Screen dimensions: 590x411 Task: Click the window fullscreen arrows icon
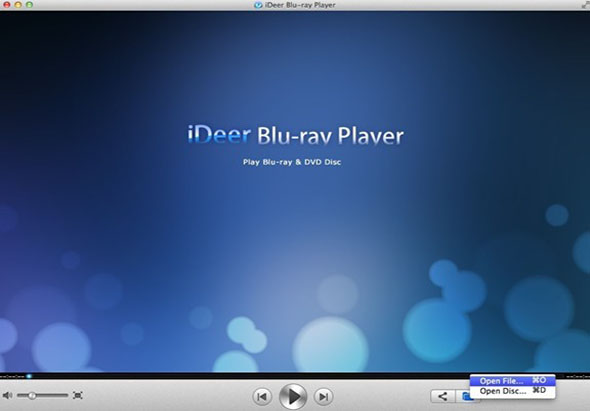[585, 5]
